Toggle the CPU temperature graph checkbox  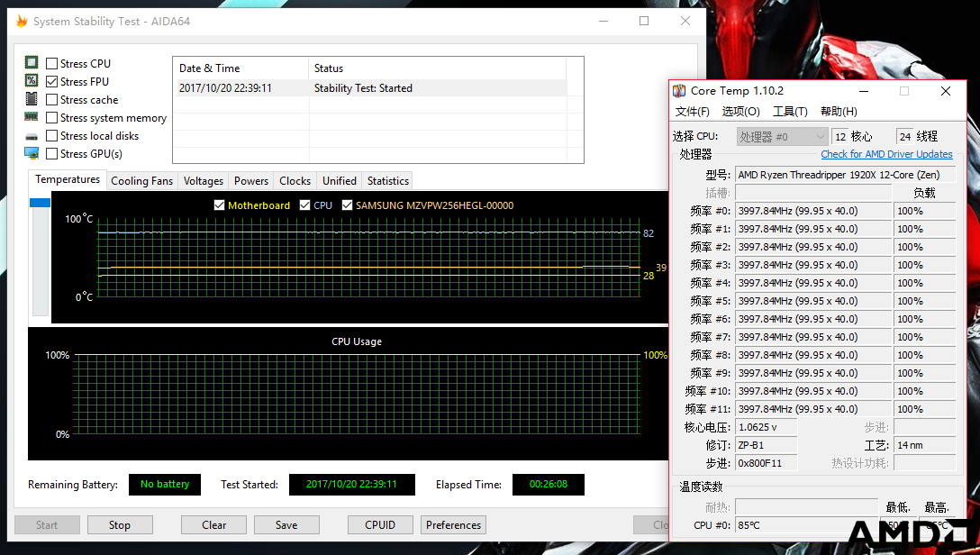(x=305, y=205)
